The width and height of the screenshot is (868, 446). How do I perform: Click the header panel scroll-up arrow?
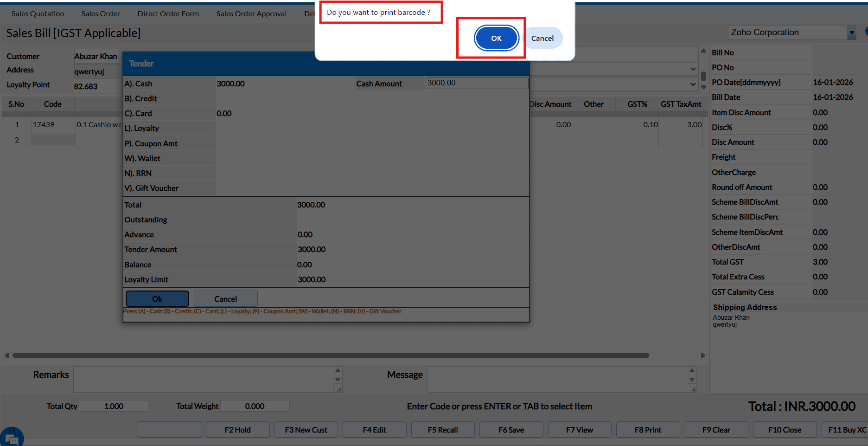pos(703,51)
